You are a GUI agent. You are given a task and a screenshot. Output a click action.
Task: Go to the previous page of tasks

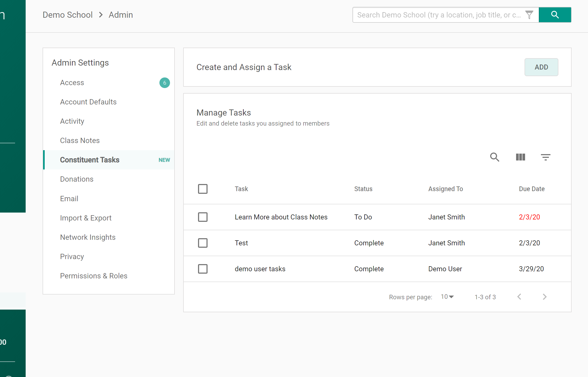pos(519,297)
